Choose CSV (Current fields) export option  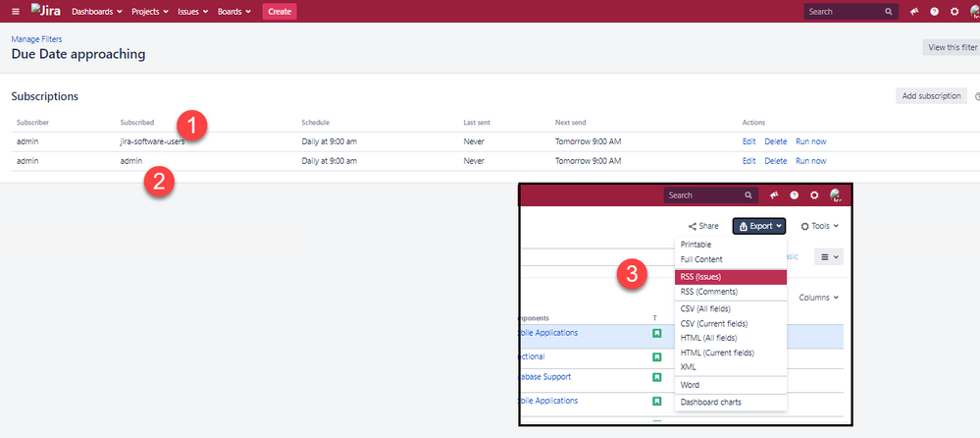click(x=731, y=323)
